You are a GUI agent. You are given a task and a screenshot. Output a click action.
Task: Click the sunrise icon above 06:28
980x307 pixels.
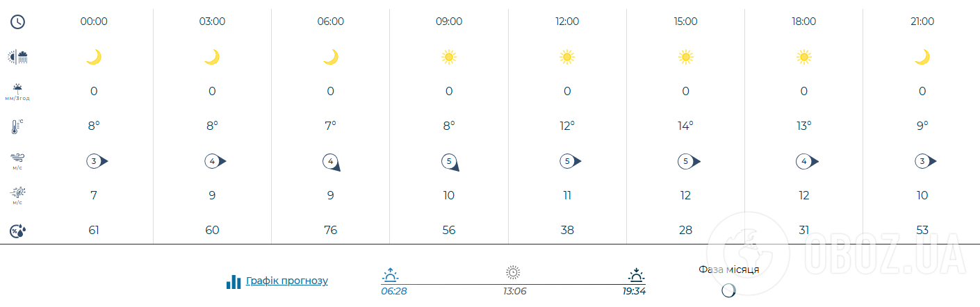tap(391, 274)
